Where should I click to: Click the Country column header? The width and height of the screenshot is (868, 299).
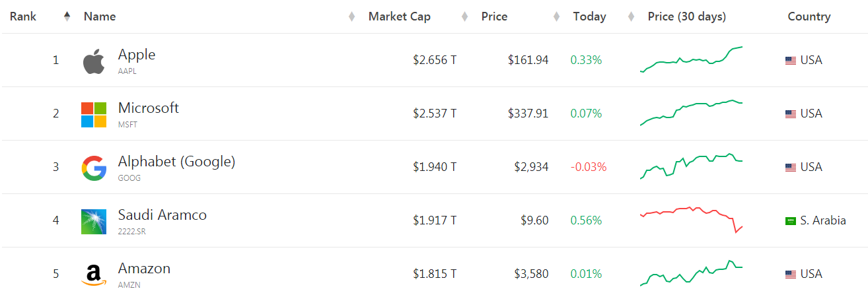(809, 17)
